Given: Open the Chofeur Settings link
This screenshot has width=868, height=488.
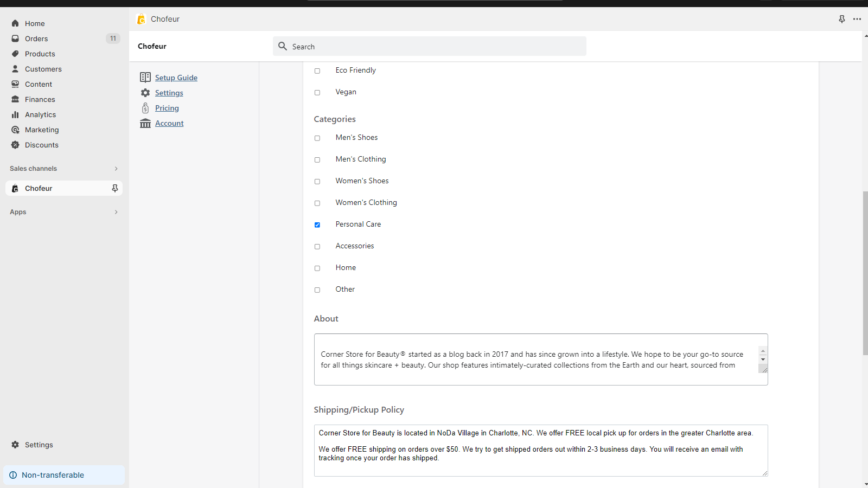Looking at the screenshot, I should [169, 93].
